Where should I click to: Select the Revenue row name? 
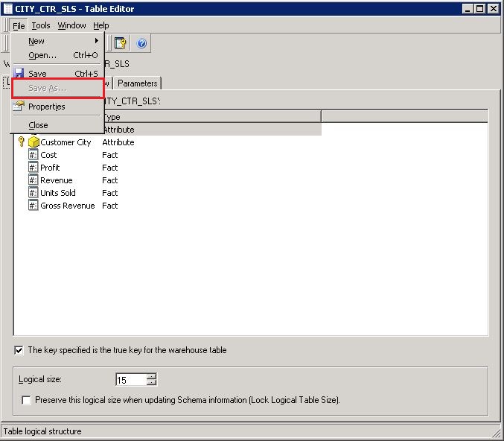click(x=57, y=180)
